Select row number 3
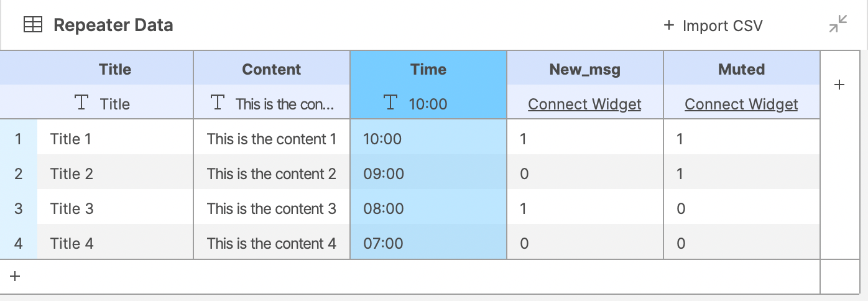The width and height of the screenshot is (868, 301). click(x=19, y=208)
